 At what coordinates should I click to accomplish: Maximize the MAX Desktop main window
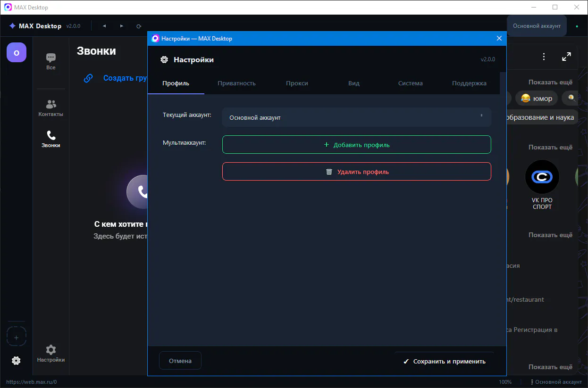click(x=555, y=7)
